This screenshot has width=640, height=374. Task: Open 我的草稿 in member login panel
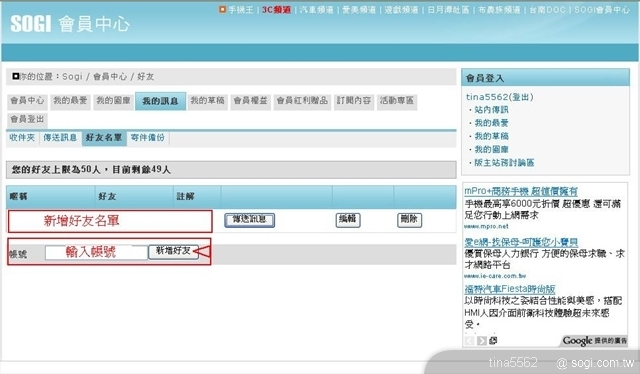491,136
